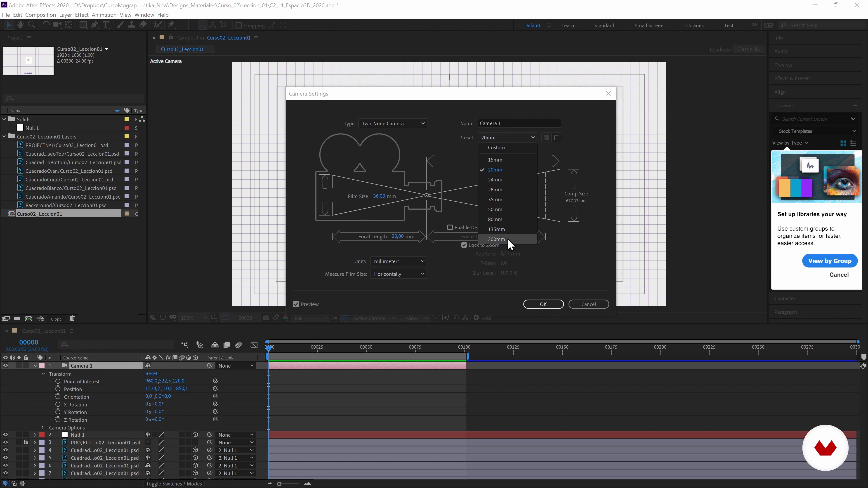868x488 pixels.
Task: Expand Camera Options in timeline
Action: click(43, 427)
